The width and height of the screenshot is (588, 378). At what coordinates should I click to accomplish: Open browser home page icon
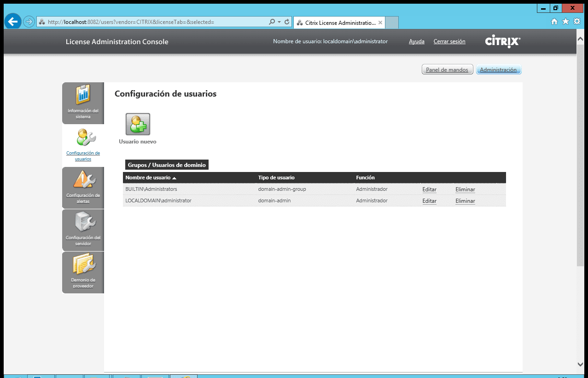pyautogui.click(x=554, y=22)
